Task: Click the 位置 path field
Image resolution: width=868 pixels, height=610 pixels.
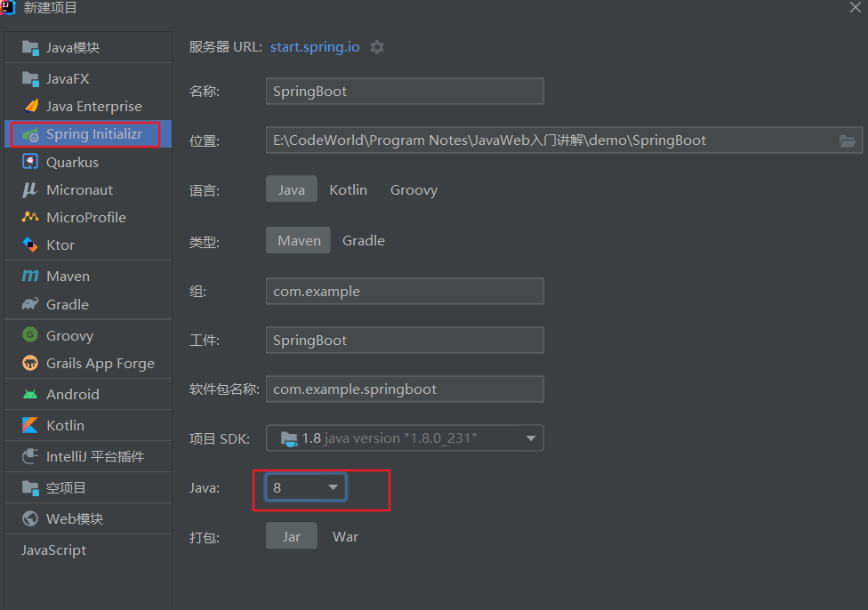Action: (x=564, y=140)
